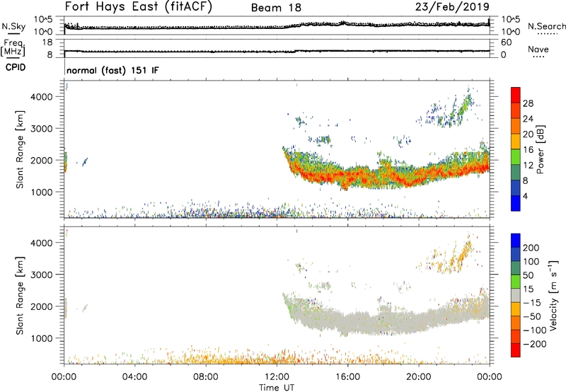Click the "4" power colorbar label
Screen dimensions: 566x392
525,196
